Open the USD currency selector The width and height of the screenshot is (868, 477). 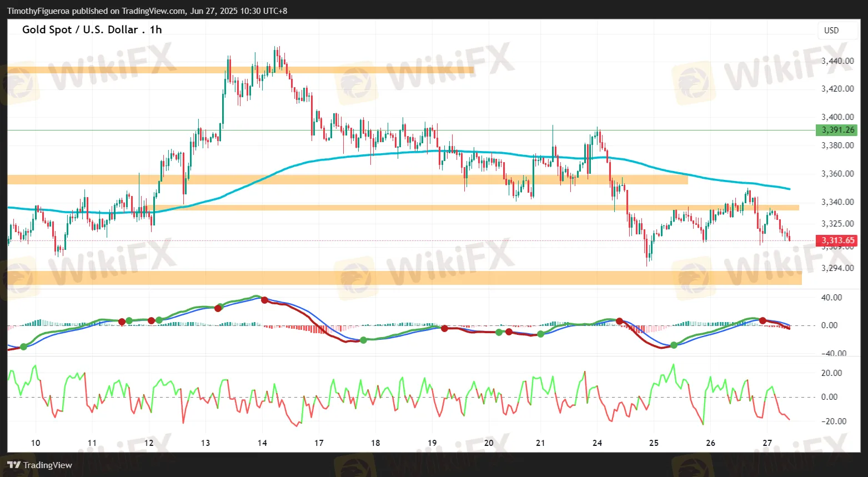(x=831, y=31)
